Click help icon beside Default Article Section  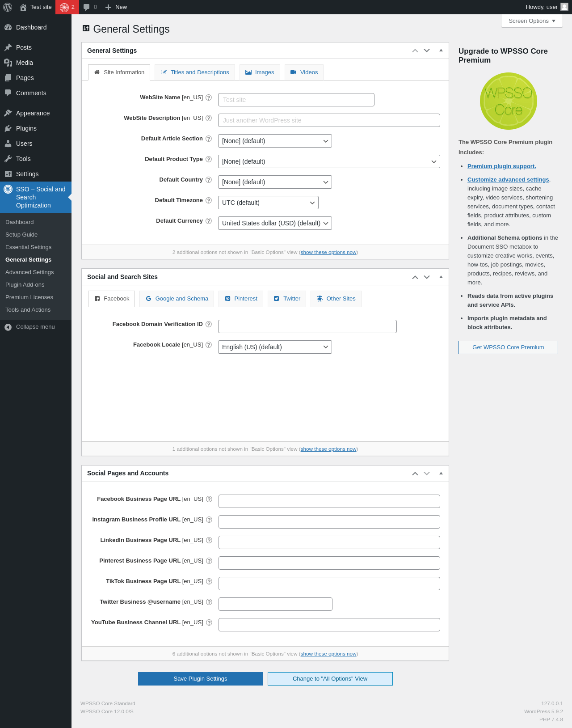coord(208,139)
